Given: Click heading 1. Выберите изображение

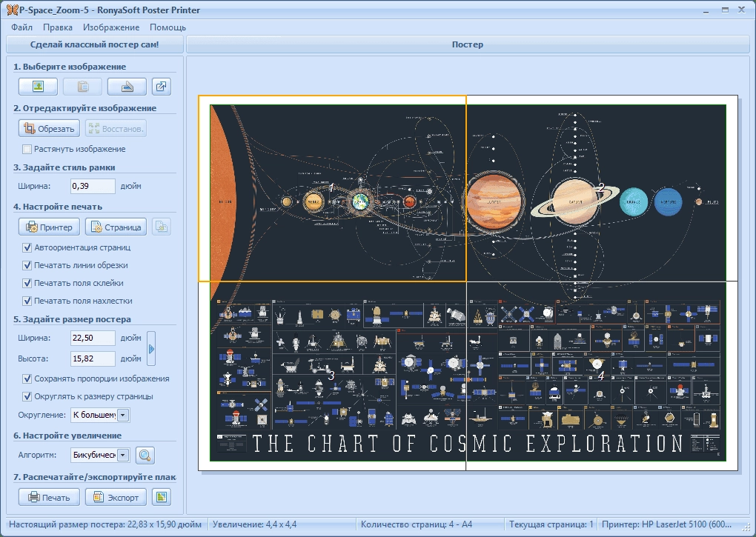Looking at the screenshot, I should coord(70,67).
